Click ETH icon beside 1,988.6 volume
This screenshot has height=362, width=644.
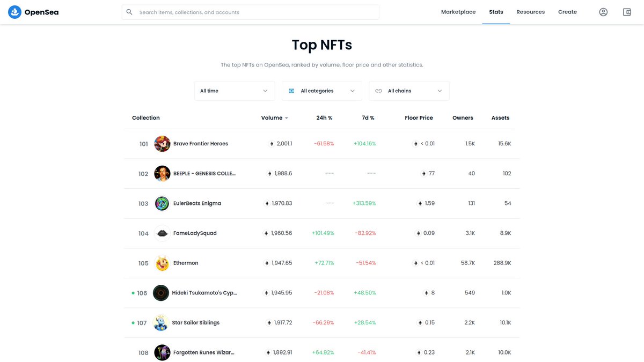(x=269, y=174)
